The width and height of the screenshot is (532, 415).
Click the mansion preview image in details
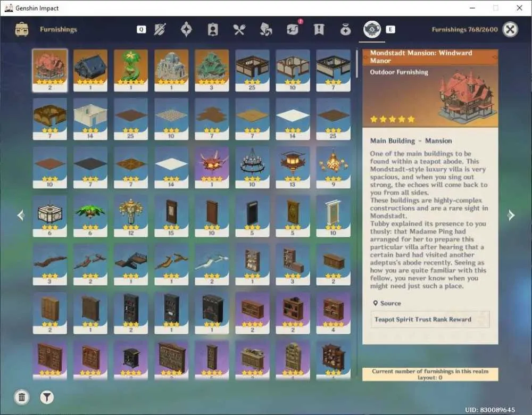coord(468,96)
